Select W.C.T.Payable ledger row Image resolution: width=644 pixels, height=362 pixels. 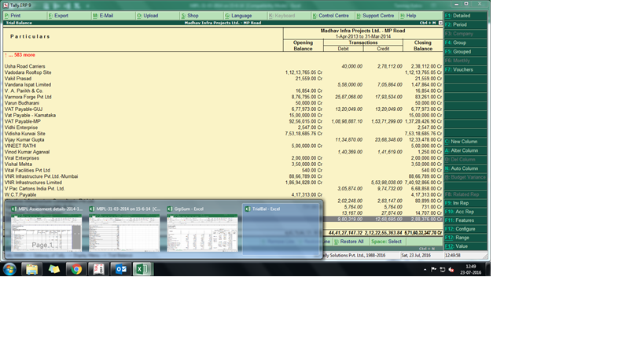[223, 194]
